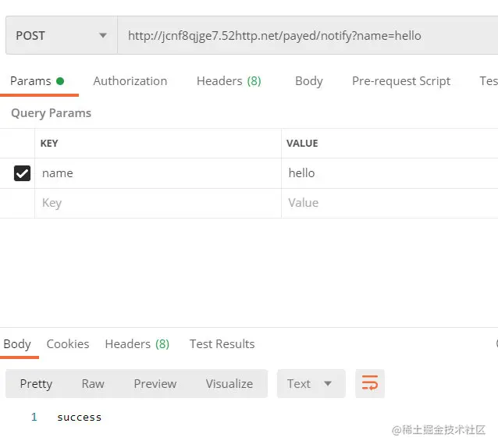Switch to the Params tab

37,81
